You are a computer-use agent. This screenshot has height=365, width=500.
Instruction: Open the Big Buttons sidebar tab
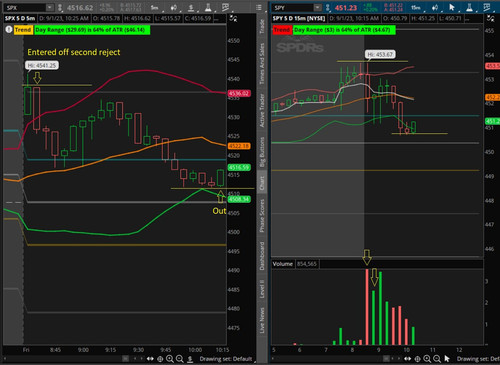[262, 152]
